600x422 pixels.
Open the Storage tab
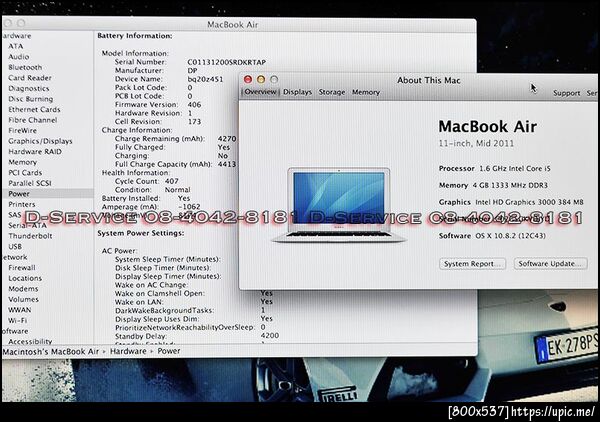(x=332, y=92)
